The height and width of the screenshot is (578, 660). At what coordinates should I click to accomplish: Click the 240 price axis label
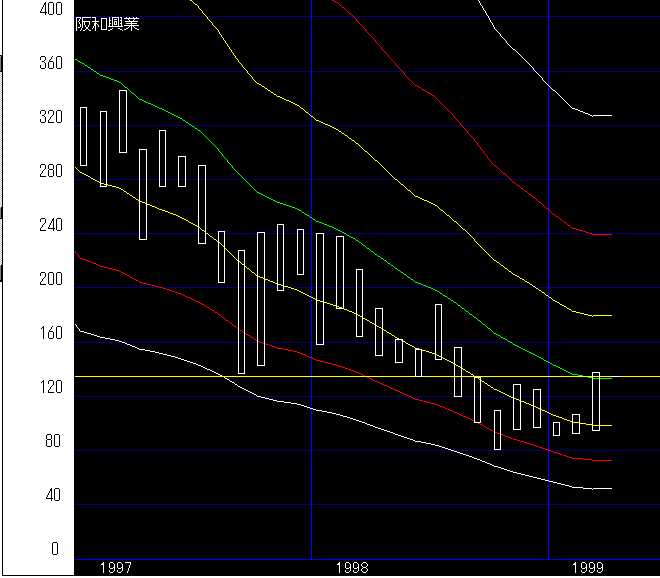(50, 225)
